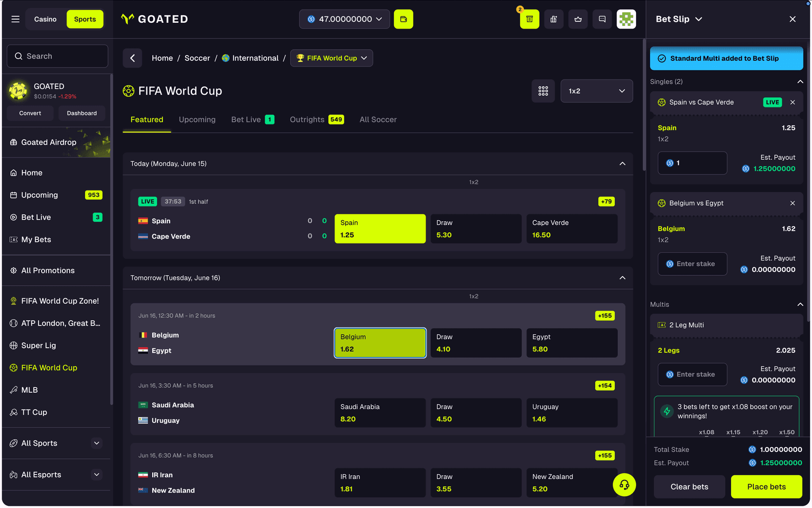This screenshot has height=508, width=812.
Task: Open MLB in the sidebar
Action: pyautogui.click(x=57, y=390)
